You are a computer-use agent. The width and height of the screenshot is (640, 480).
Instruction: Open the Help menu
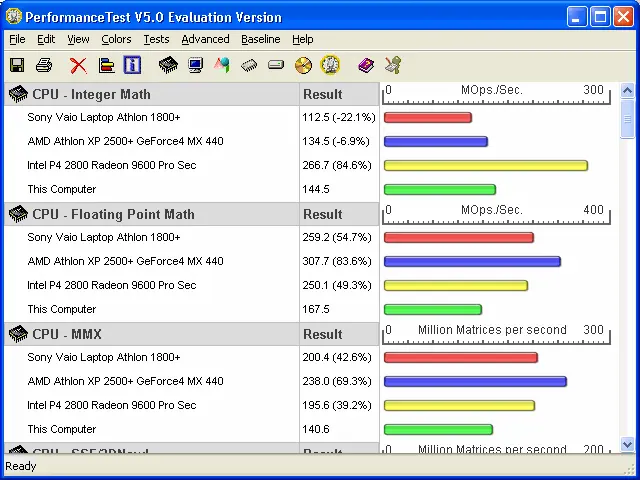(303, 39)
